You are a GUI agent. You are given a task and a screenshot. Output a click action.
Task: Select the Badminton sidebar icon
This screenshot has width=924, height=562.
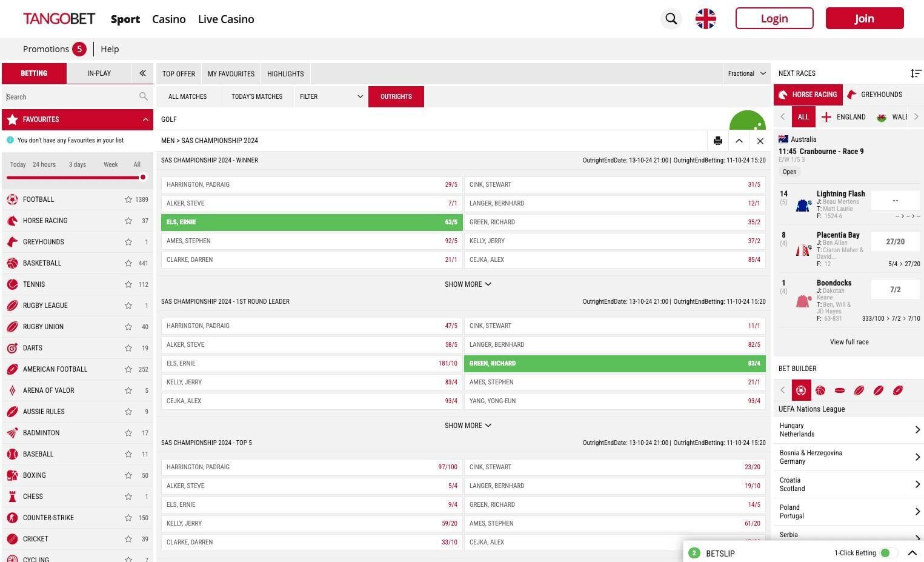[x=12, y=433]
